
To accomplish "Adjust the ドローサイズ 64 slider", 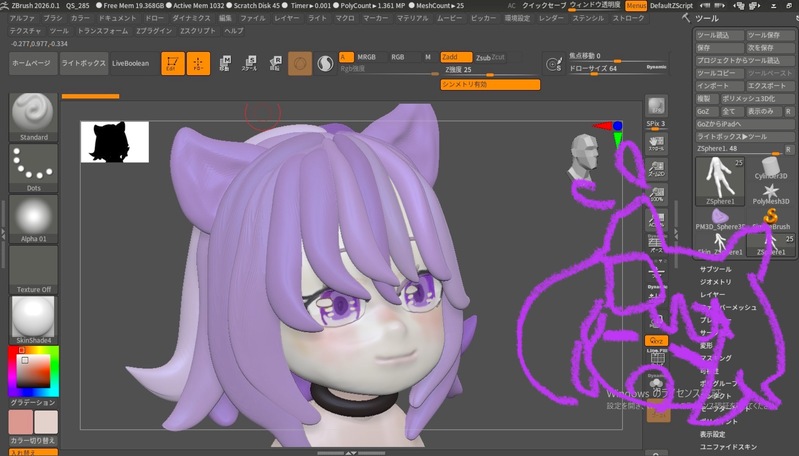I will [618, 69].
